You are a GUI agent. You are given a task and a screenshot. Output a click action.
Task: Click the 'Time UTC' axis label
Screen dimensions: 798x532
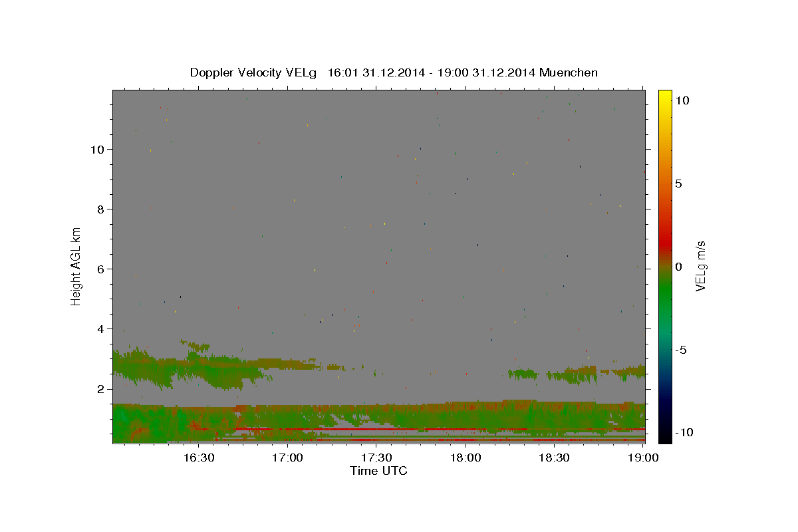click(378, 471)
